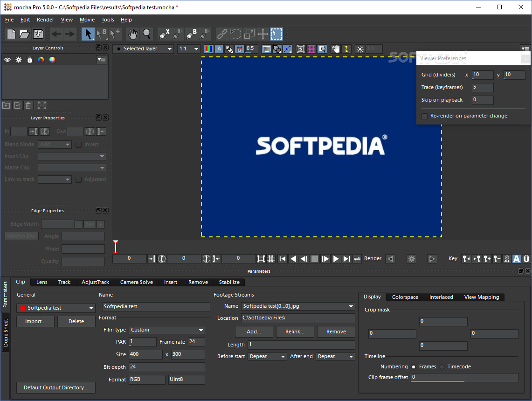Screen dimensions: 532x401
Task: Click the sun brightness icon in viewer bar
Action: [360, 49]
